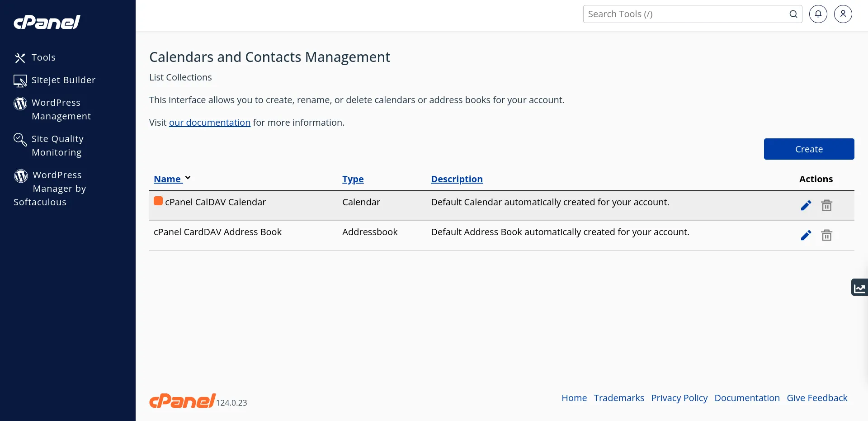Open Documentation footer link
This screenshot has height=421, width=868.
747,398
